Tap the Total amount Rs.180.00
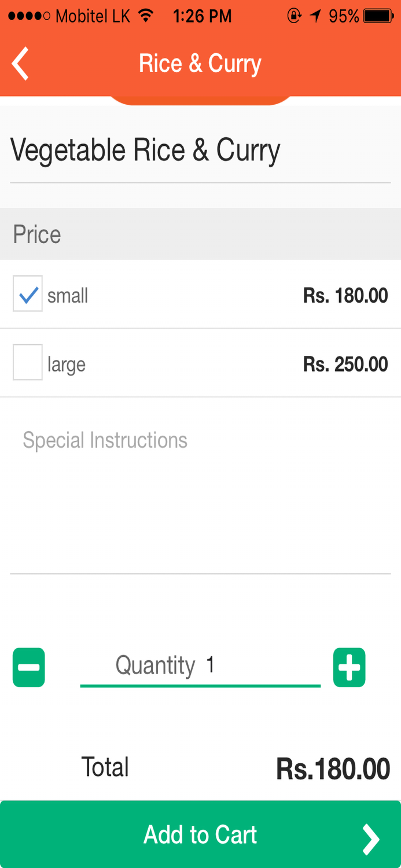This screenshot has height=868, width=401. [x=333, y=767]
